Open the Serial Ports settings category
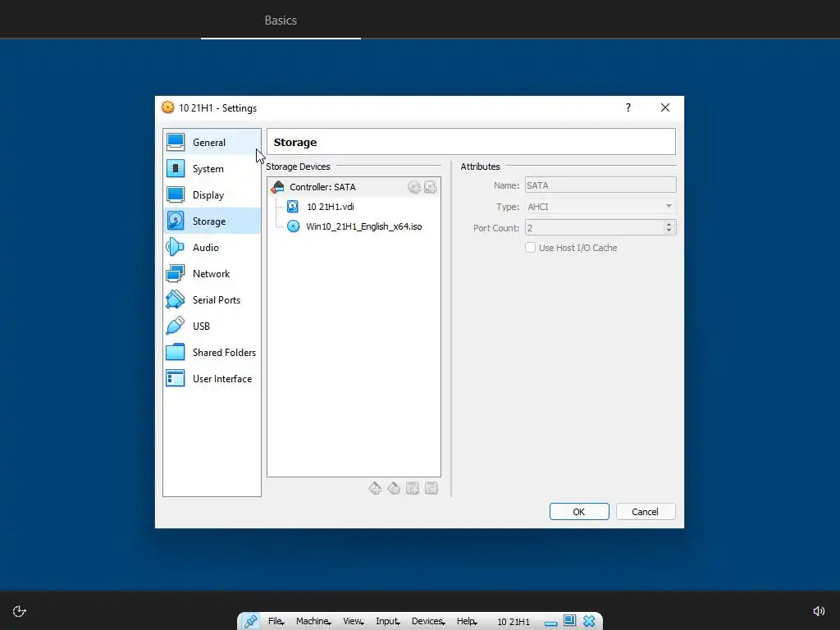The width and height of the screenshot is (840, 630). [x=212, y=300]
